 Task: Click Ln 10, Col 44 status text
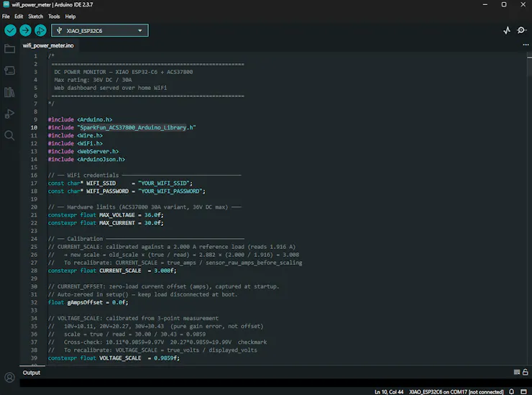pos(389,392)
